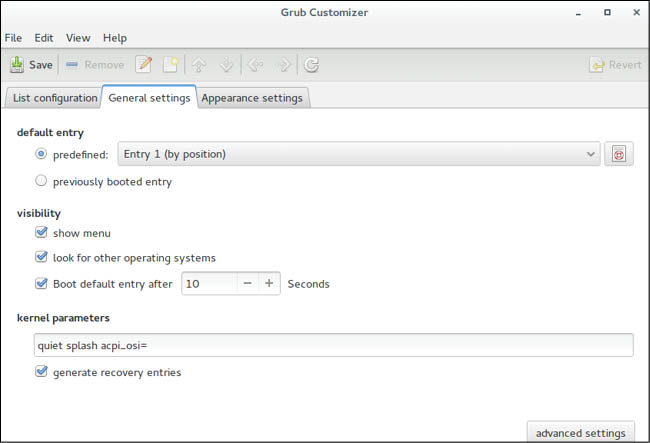Screen dimensions: 650x443
Task: Disable look for other operating systems
Action: coord(41,258)
